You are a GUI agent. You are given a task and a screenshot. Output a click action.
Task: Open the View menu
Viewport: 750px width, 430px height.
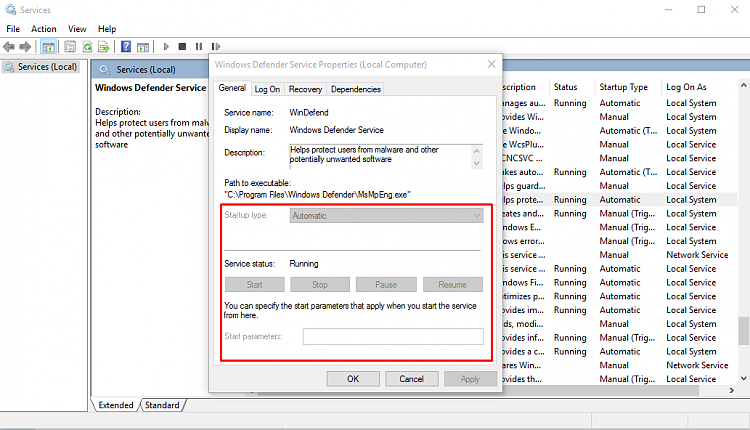click(77, 29)
